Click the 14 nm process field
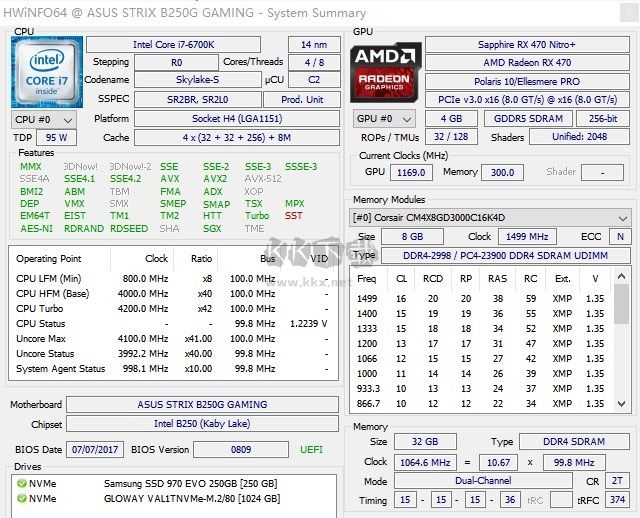640x518 pixels. click(314, 44)
